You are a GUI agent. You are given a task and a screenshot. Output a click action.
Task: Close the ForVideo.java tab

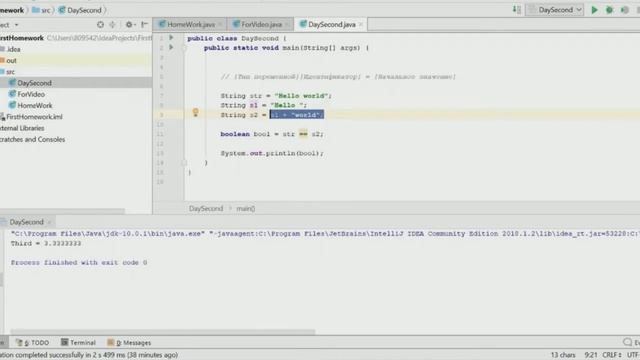point(287,24)
